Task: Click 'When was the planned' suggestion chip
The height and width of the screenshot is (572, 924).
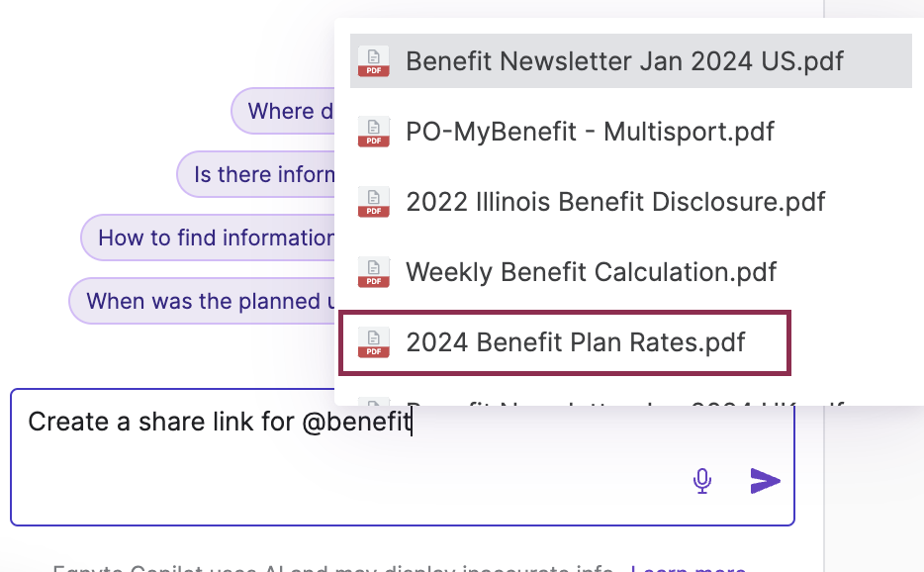Action: pos(202,301)
